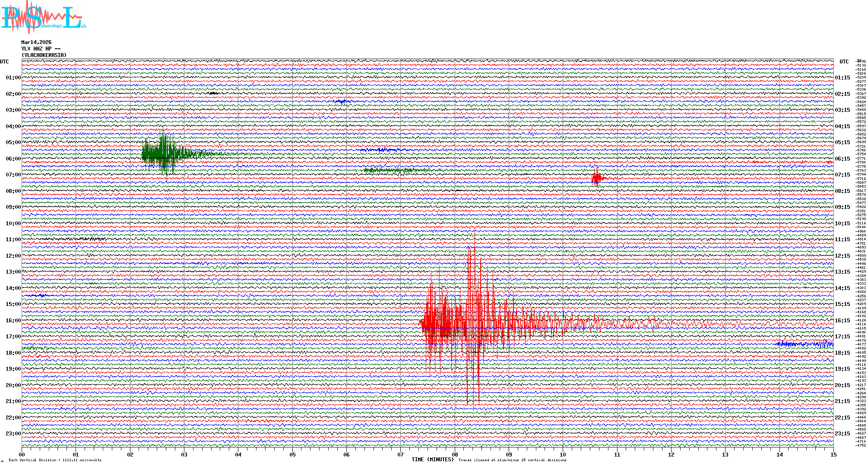Click minute 08 on bottom axis
Image resolution: width=868 pixels, height=466 pixels.
tap(455, 454)
